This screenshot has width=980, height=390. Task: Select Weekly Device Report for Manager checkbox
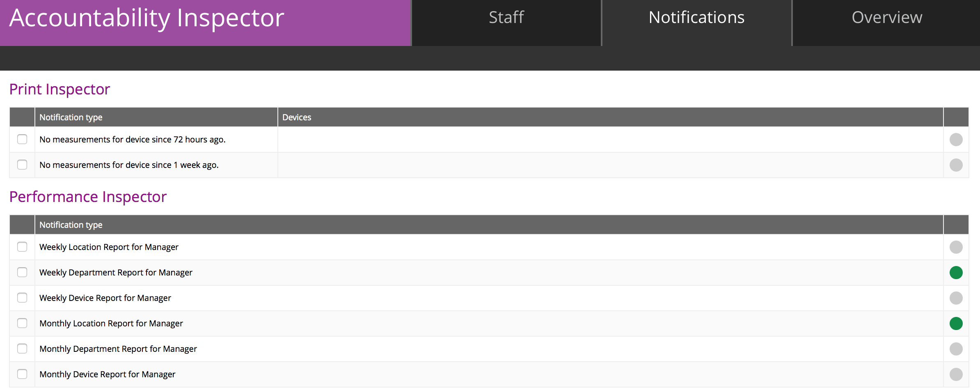(22, 298)
